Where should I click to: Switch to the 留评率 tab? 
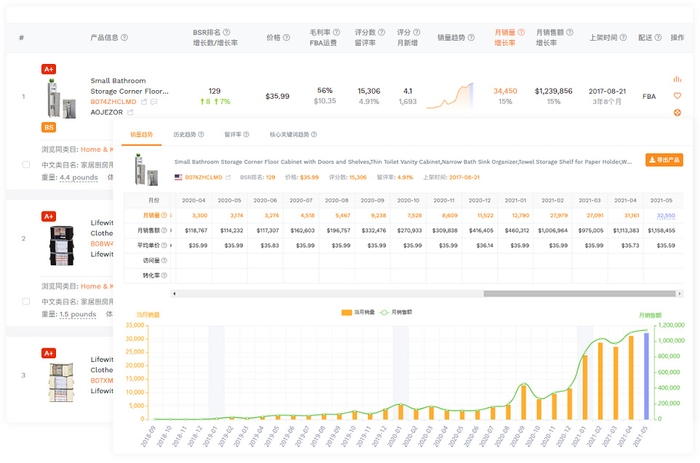point(237,134)
